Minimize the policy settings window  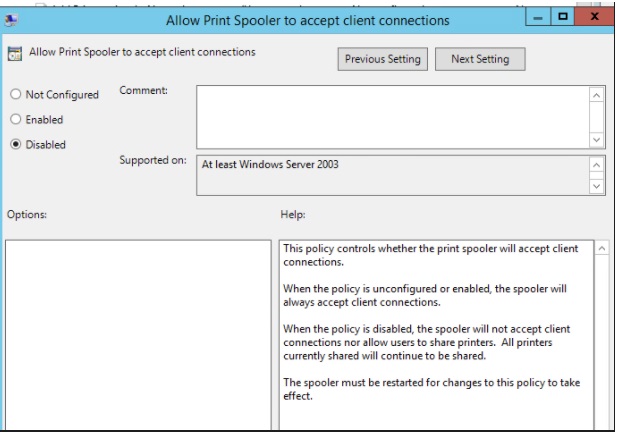pos(538,17)
